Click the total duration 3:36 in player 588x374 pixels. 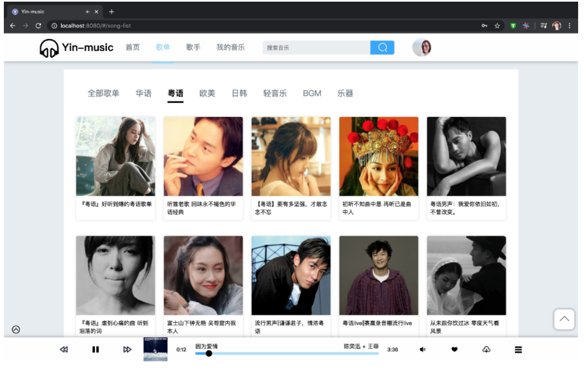coord(393,350)
